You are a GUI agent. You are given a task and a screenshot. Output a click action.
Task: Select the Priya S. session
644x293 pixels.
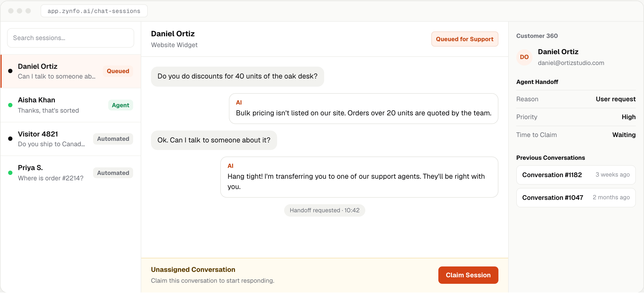[71, 173]
